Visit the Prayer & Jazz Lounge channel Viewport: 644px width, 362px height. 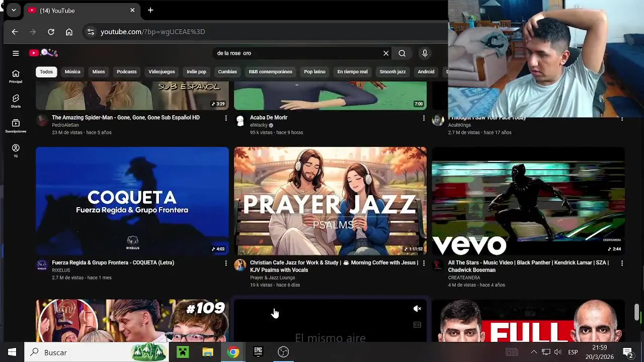[x=273, y=278]
